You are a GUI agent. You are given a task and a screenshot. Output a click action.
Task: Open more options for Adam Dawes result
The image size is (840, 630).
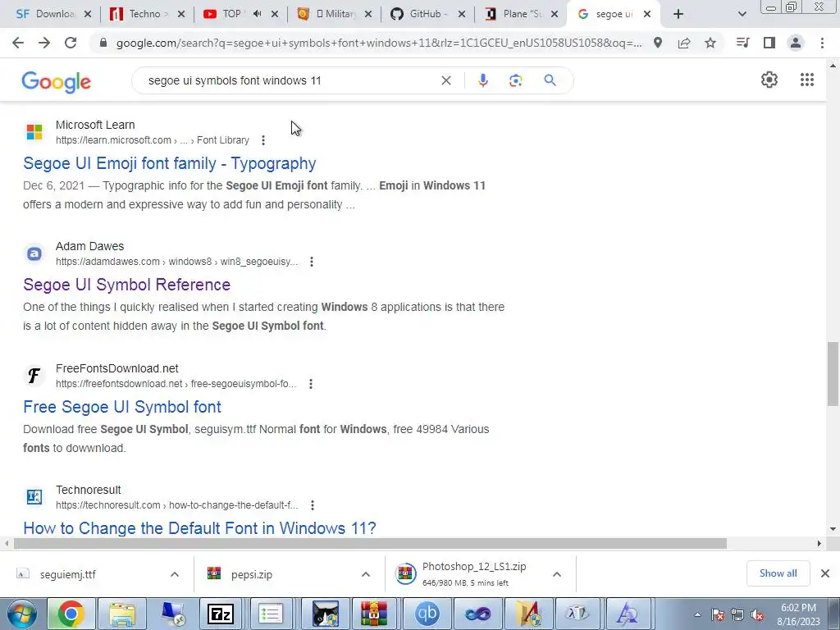[x=311, y=262]
